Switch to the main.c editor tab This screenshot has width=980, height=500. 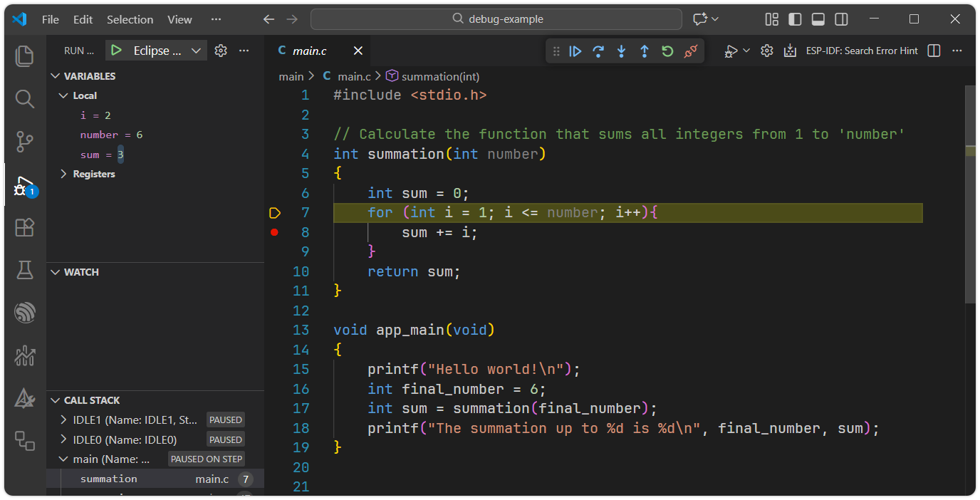pyautogui.click(x=308, y=51)
